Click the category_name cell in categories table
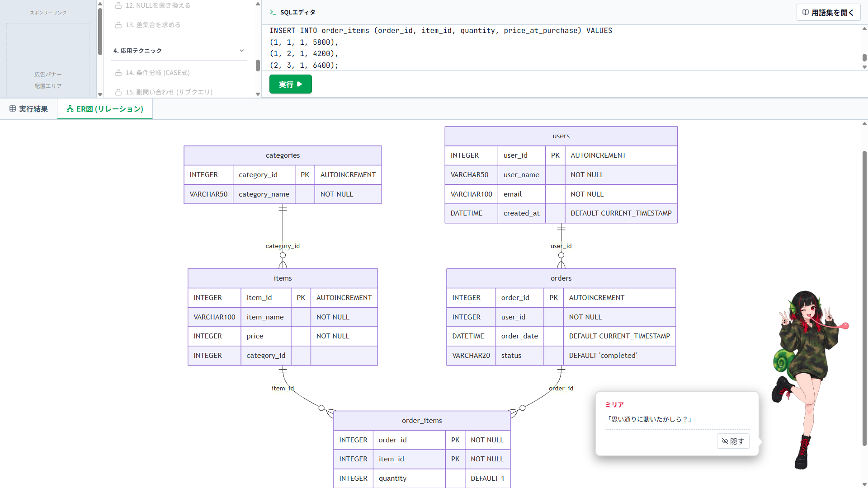 coord(264,194)
